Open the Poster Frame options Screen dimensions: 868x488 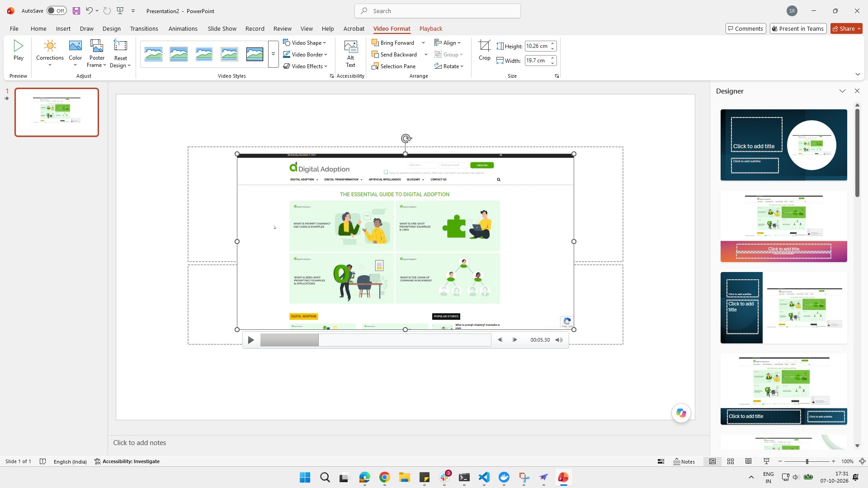97,54
